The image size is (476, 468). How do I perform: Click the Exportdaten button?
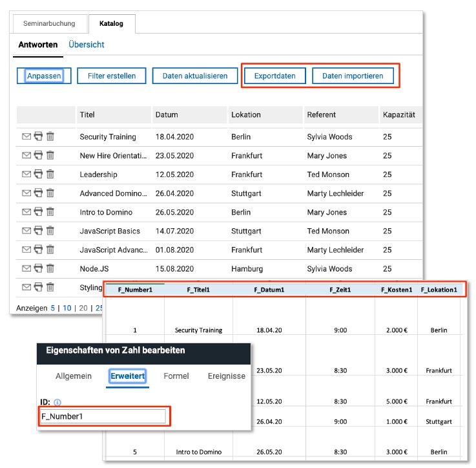[274, 76]
